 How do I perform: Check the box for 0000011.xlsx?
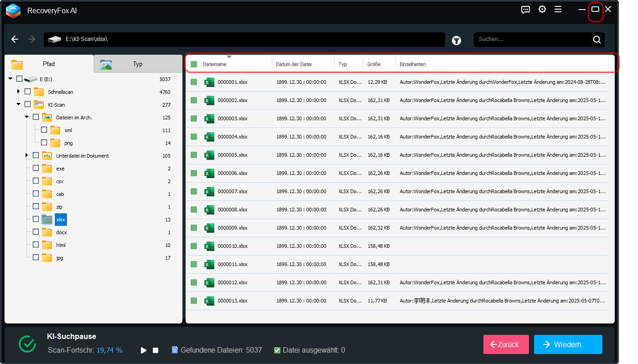point(194,264)
